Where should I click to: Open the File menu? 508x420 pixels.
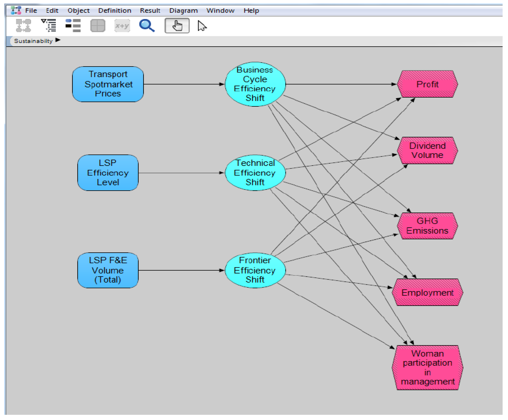(x=31, y=10)
